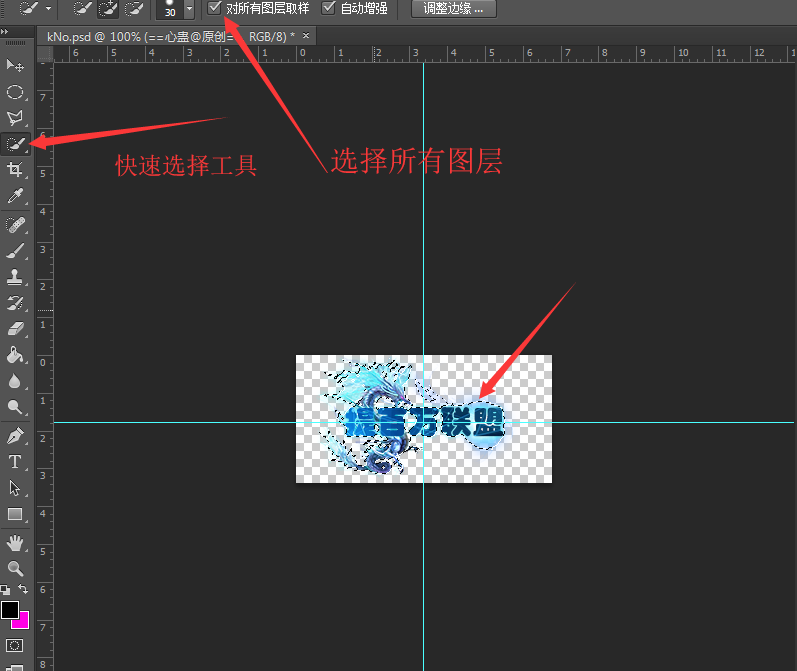Select the Eyedropper tool
Viewport: 797px width, 671px height.
tap(15, 196)
